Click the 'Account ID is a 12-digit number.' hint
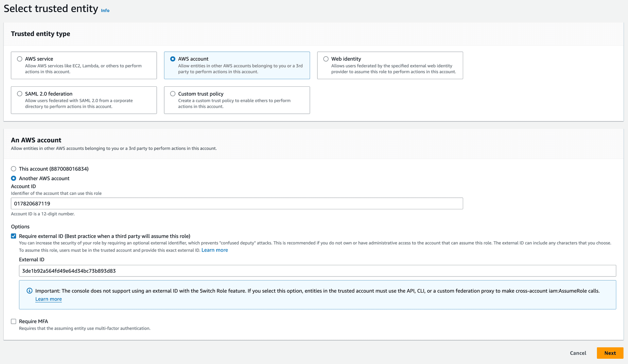628x364 pixels. [x=43, y=214]
